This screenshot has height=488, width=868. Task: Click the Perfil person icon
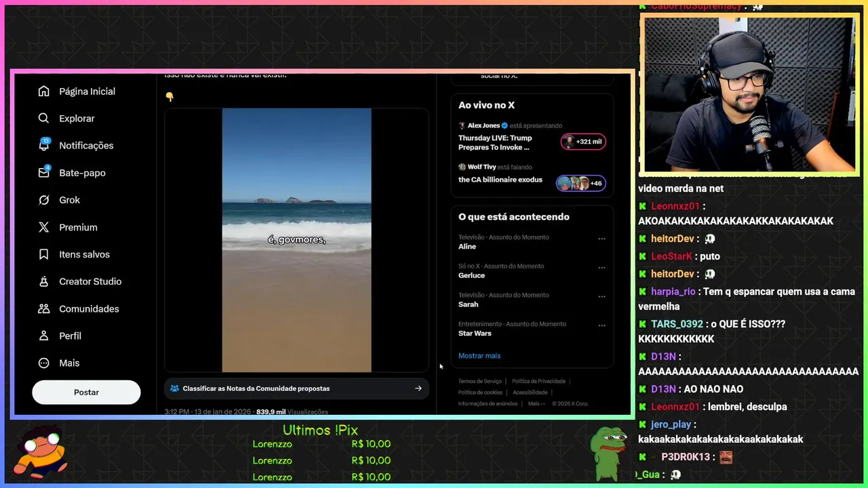pyautogui.click(x=44, y=335)
